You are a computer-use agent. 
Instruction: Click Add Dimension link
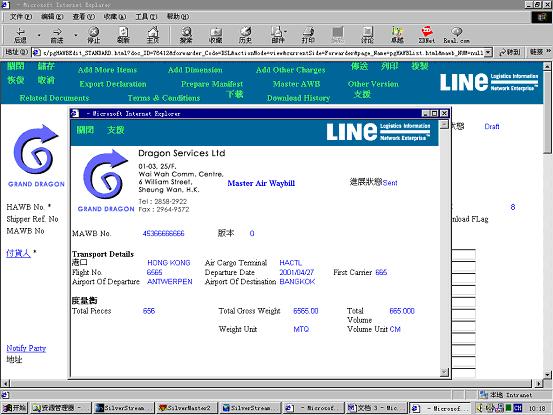(195, 70)
